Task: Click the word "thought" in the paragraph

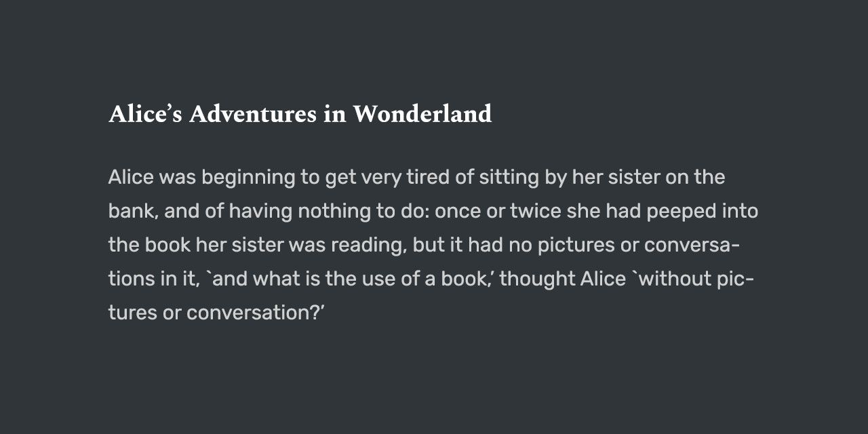Action: tap(536, 280)
